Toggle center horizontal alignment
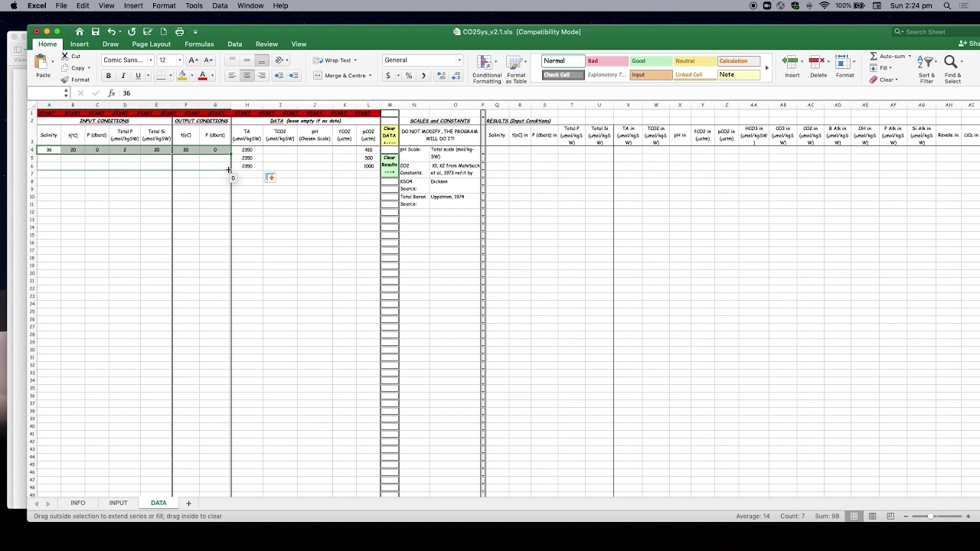This screenshot has height=551, width=980. 247,75
